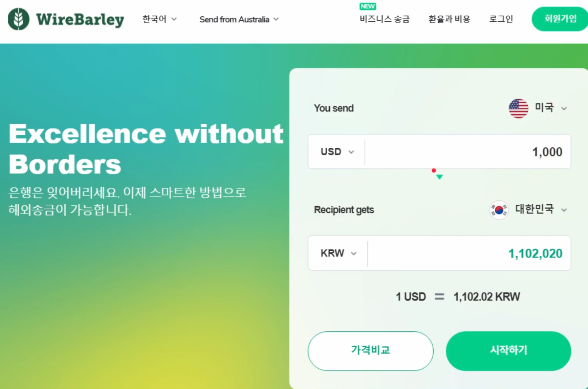588x389 pixels.
Task: Click the red notification dot under the USD field
Action: 434,170
